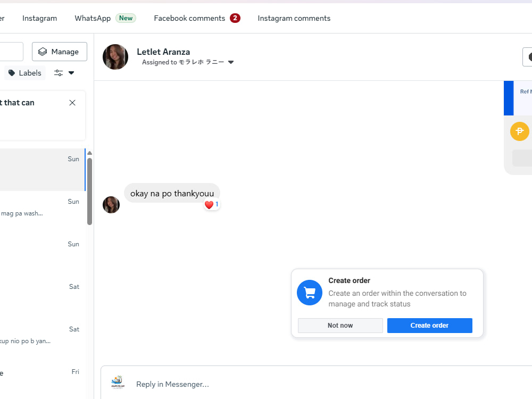Click the conversation list scrollbar thumb

pyautogui.click(x=89, y=192)
